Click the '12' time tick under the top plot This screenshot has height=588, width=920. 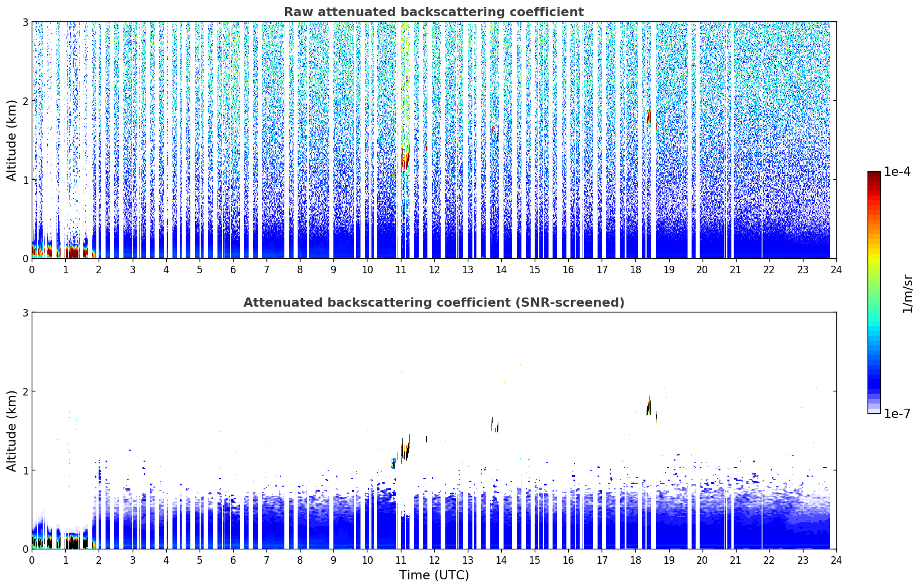(434, 269)
